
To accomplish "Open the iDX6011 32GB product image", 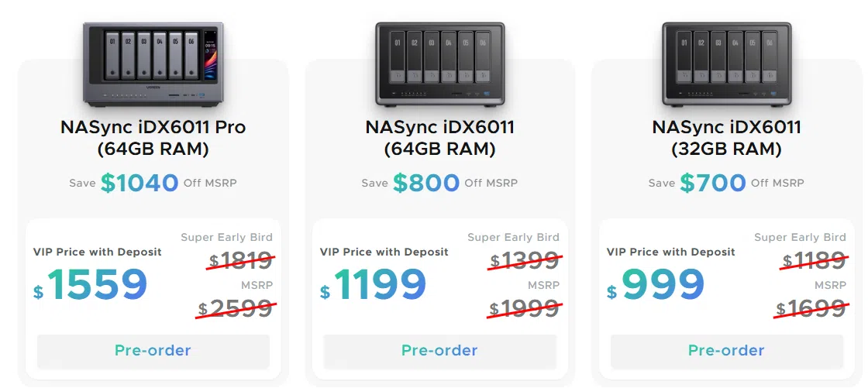I will [727, 64].
